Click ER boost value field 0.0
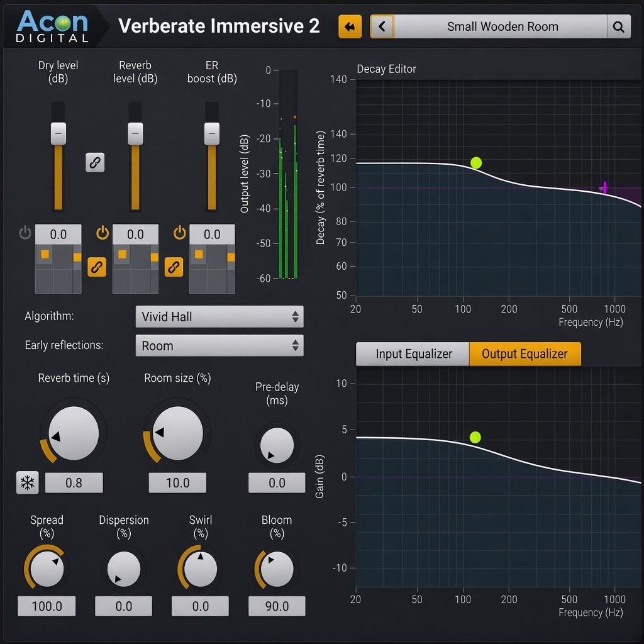The image size is (644, 644). click(212, 234)
